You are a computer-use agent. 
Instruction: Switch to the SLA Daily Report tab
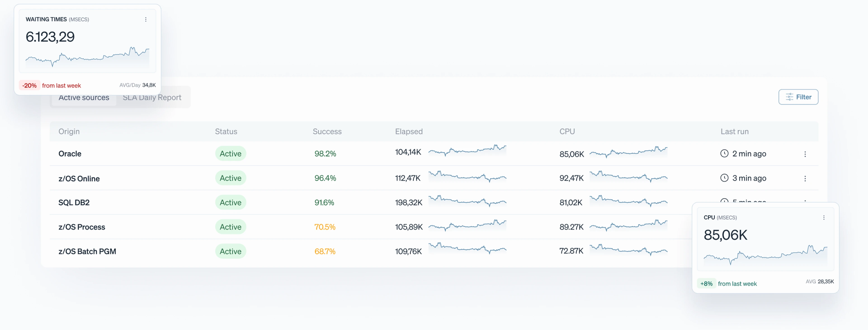[152, 97]
